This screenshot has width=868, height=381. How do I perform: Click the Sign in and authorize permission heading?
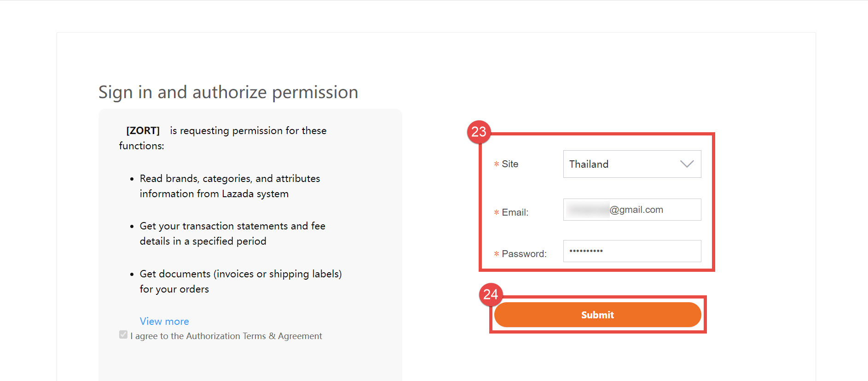[228, 92]
